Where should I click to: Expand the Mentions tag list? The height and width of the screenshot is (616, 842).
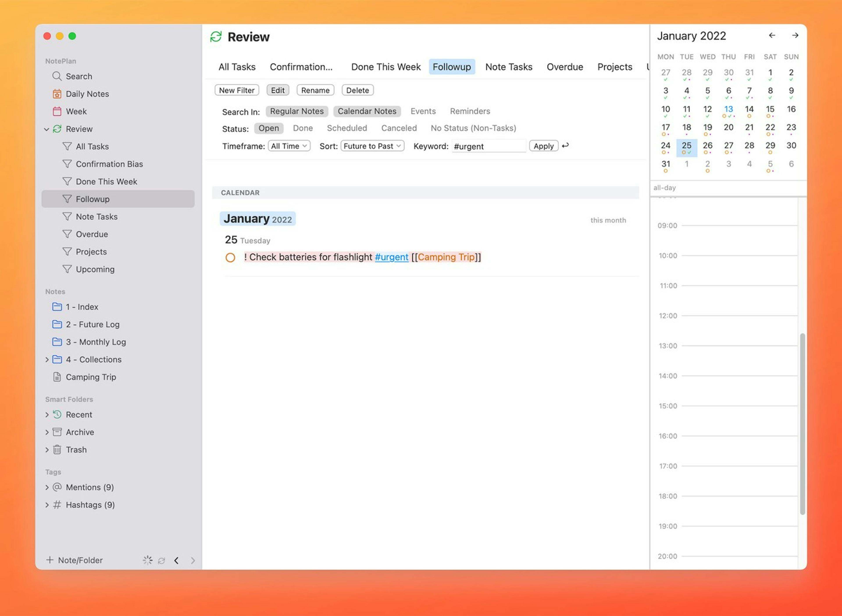click(x=47, y=487)
